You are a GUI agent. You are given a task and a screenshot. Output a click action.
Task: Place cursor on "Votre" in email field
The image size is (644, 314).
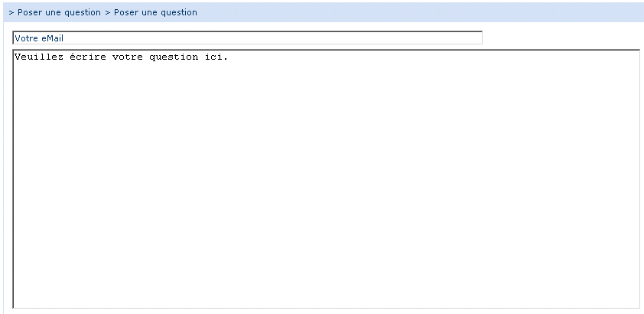[x=26, y=38]
